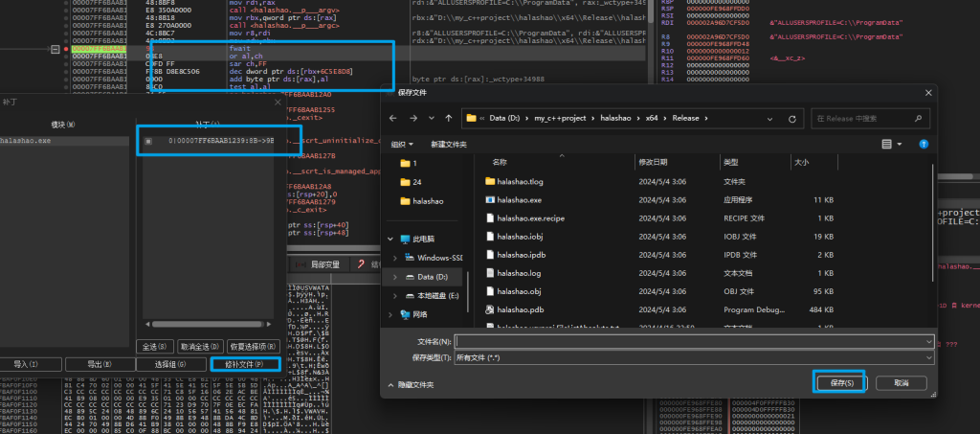
Task: Click the Patch File button
Action: [244, 364]
